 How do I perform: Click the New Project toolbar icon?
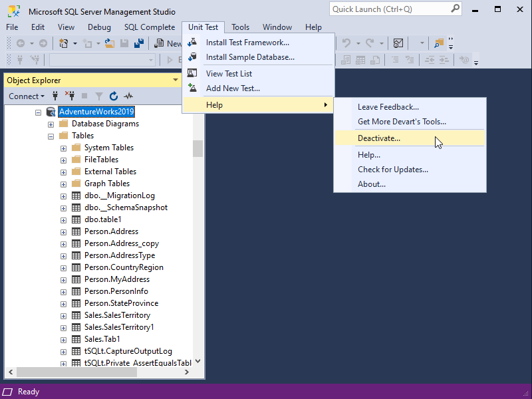(63, 43)
